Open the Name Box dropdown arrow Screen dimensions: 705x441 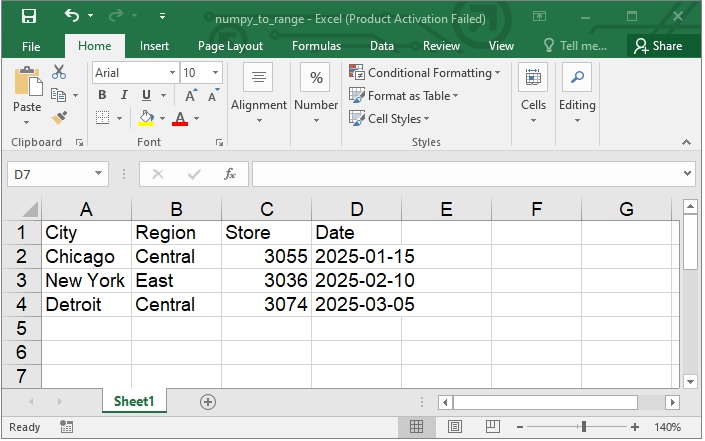(98, 174)
